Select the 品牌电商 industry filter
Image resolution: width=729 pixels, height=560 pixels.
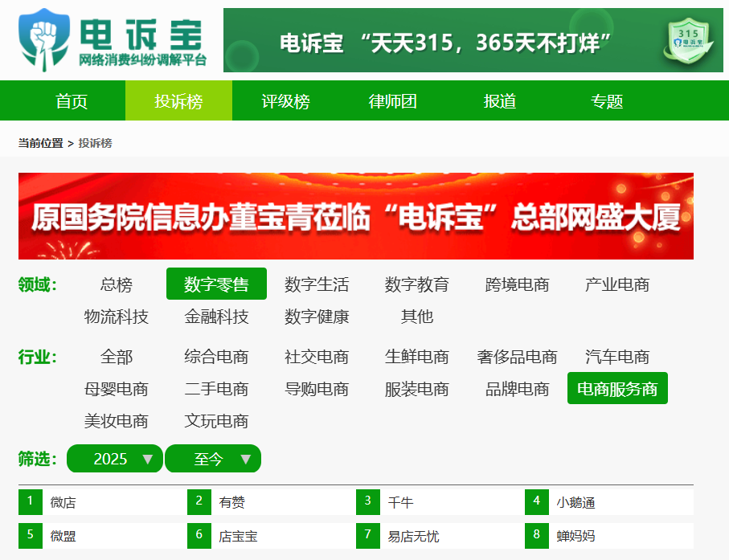coord(517,389)
